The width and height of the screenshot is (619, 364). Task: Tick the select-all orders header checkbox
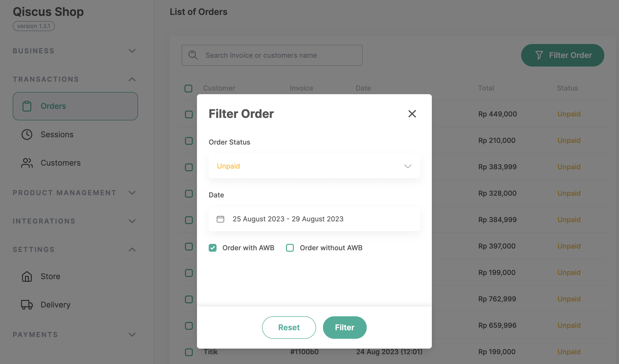point(188,88)
